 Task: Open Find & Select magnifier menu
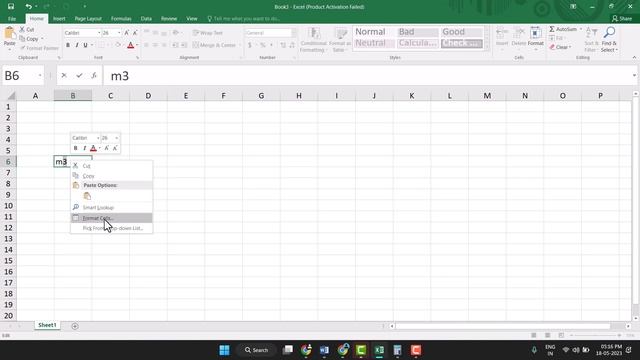(x=609, y=39)
